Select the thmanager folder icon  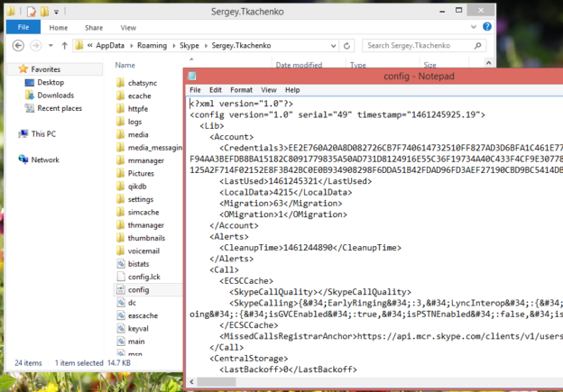(x=121, y=225)
